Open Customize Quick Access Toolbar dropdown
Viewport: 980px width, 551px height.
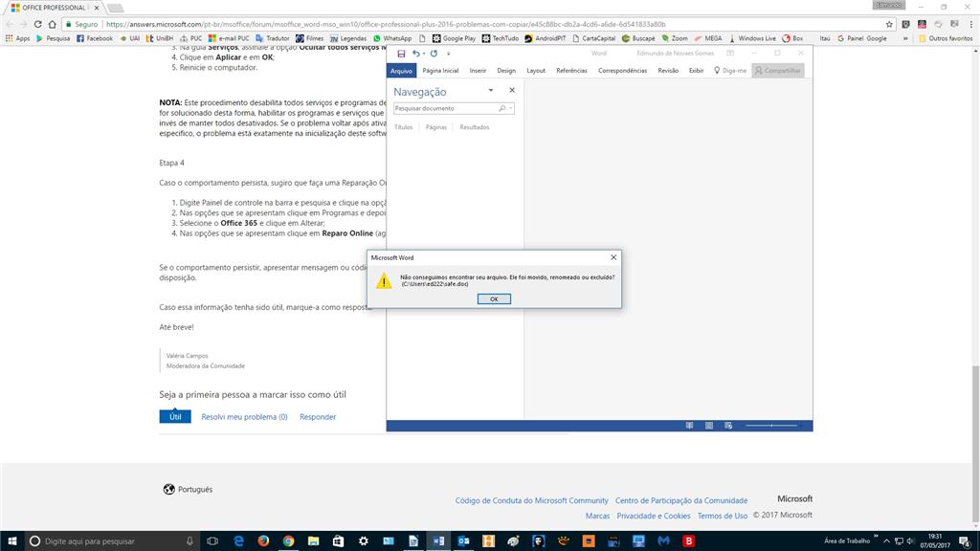(448, 54)
